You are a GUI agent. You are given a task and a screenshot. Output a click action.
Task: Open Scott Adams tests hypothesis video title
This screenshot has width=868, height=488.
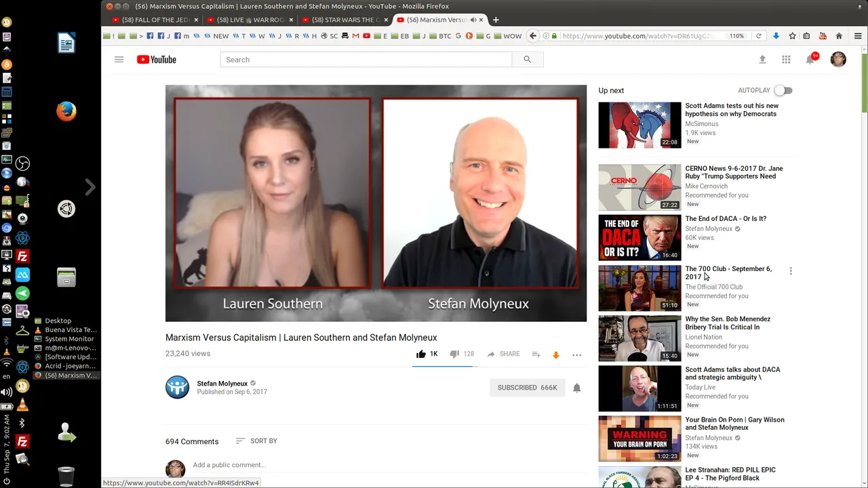pyautogui.click(x=732, y=110)
